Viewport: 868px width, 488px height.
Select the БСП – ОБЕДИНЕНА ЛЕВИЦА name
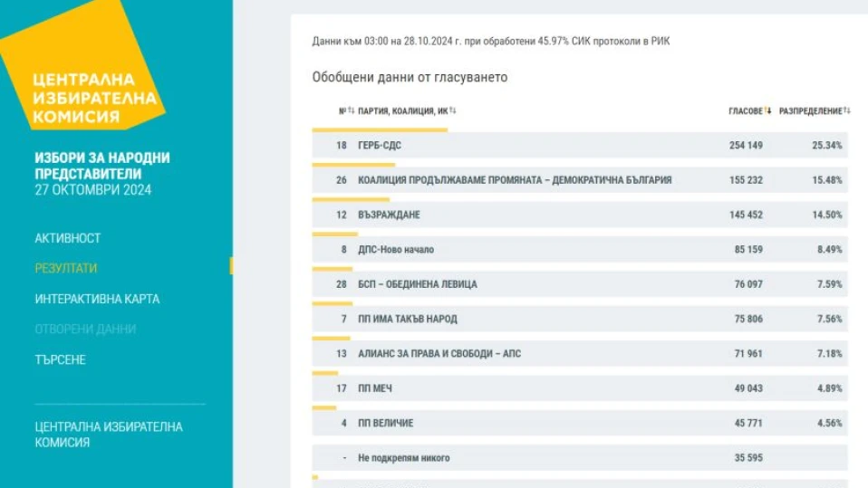click(x=418, y=284)
